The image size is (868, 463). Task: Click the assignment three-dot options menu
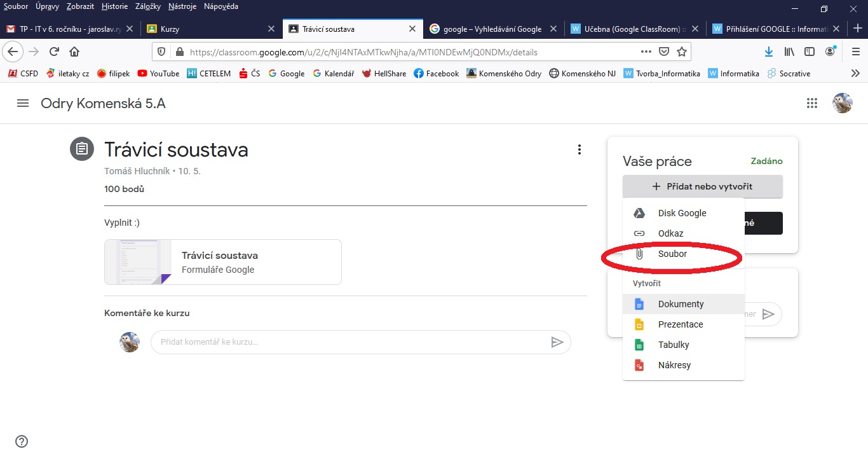coord(579,149)
